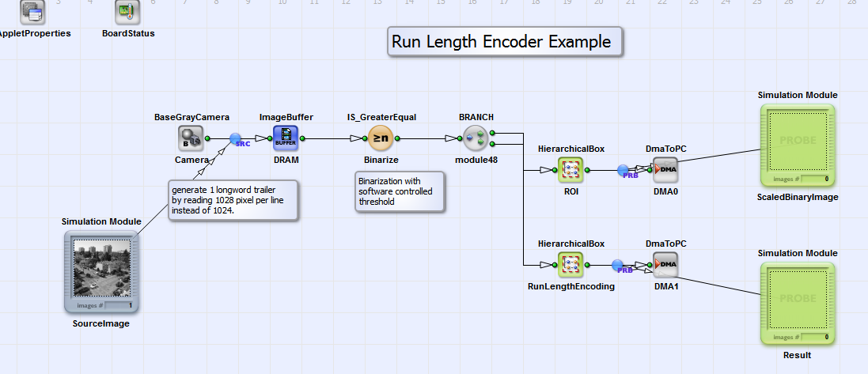Screen dimensions: 868x374
Task: Click the ImageBuffer DRAM module icon
Action: [x=286, y=138]
